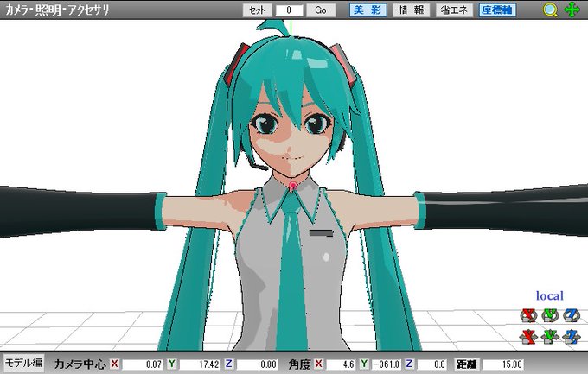The height and width of the screenshot is (374, 588).
Task: Click angle X field showing 4.6
Action: (x=341, y=364)
